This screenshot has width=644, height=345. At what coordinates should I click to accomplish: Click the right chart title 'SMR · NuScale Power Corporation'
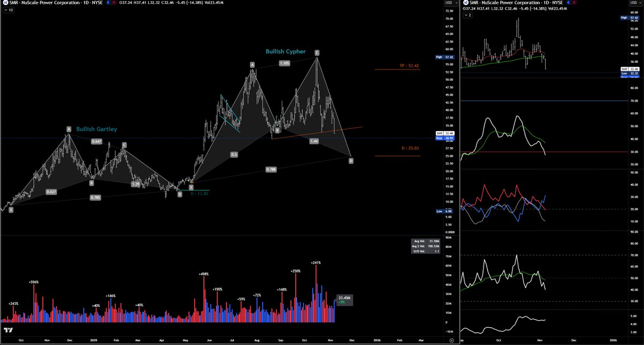tap(505, 3)
